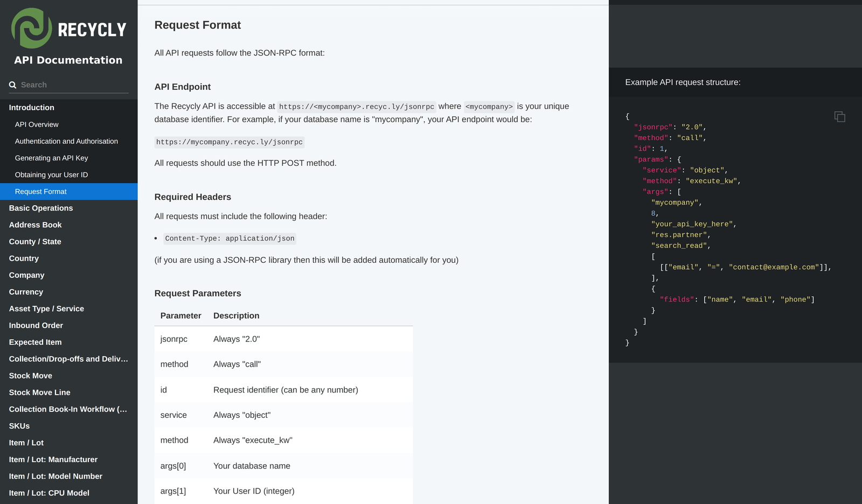Go to the Currency section
This screenshot has width=862, height=504.
68,292
